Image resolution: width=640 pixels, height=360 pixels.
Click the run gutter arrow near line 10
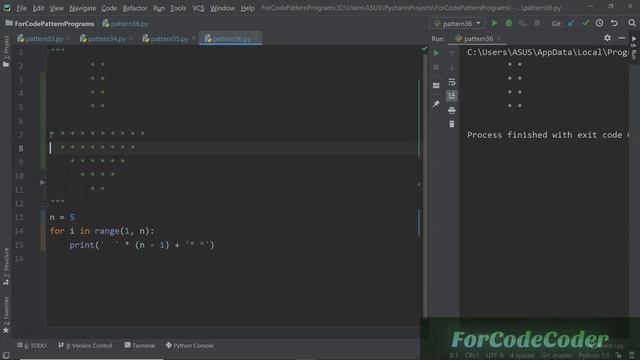click(42, 182)
